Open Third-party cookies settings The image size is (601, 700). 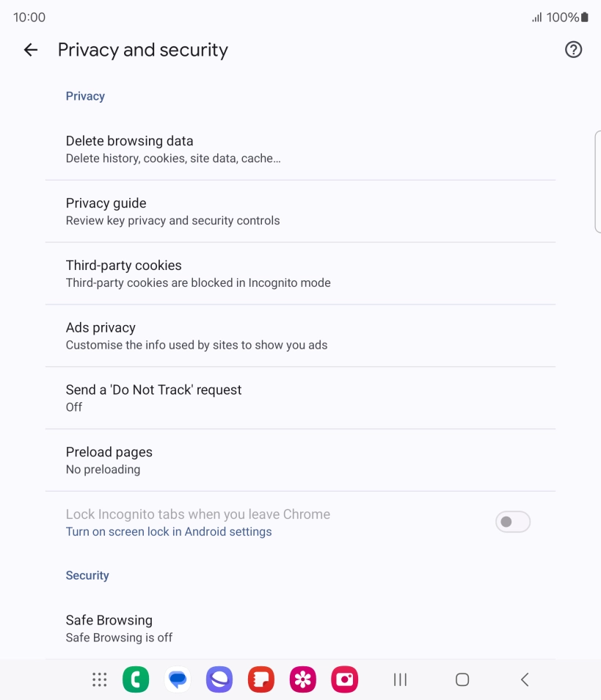pyautogui.click(x=301, y=274)
